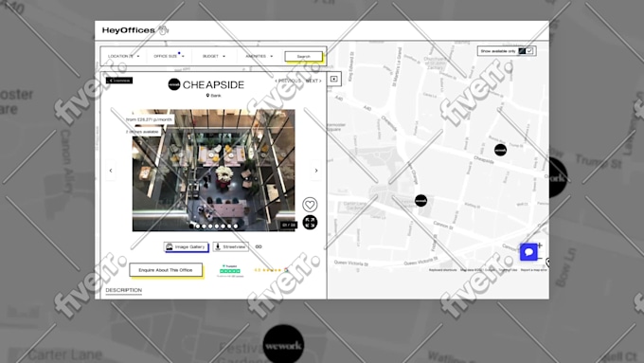The width and height of the screenshot is (644, 363).
Task: Click the panel collapse icon beside the map
Action: coord(334,79)
